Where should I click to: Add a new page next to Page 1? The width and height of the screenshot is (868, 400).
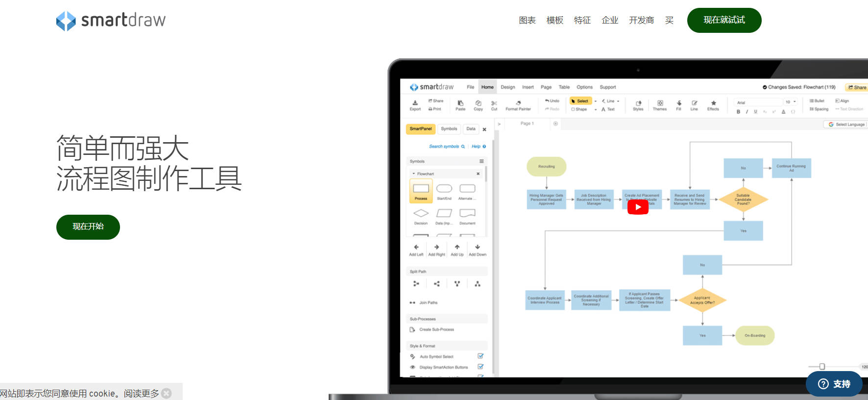pos(555,124)
